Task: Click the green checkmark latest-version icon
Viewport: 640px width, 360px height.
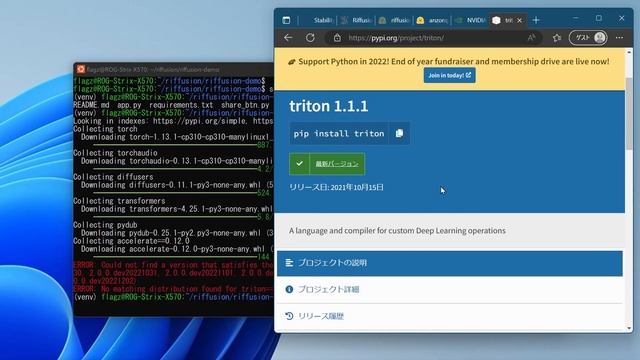Action: pyautogui.click(x=300, y=164)
